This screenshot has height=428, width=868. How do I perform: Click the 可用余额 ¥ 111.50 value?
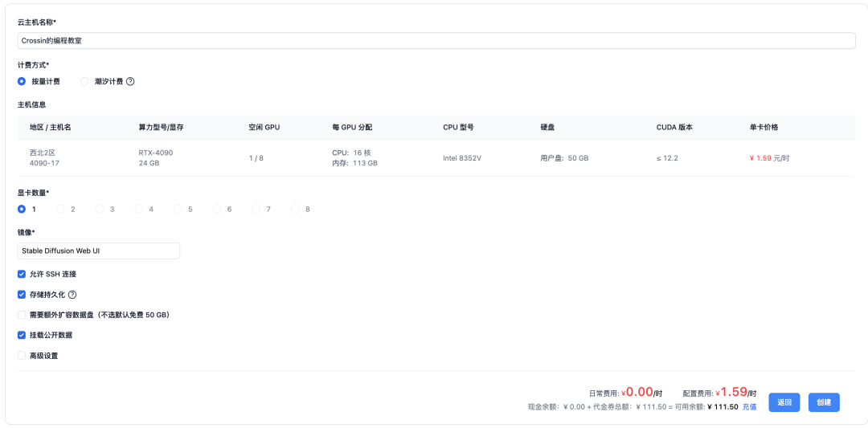tap(723, 407)
